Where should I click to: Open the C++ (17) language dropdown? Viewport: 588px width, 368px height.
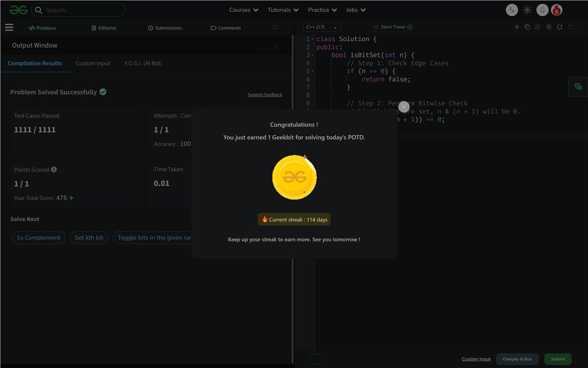click(322, 27)
